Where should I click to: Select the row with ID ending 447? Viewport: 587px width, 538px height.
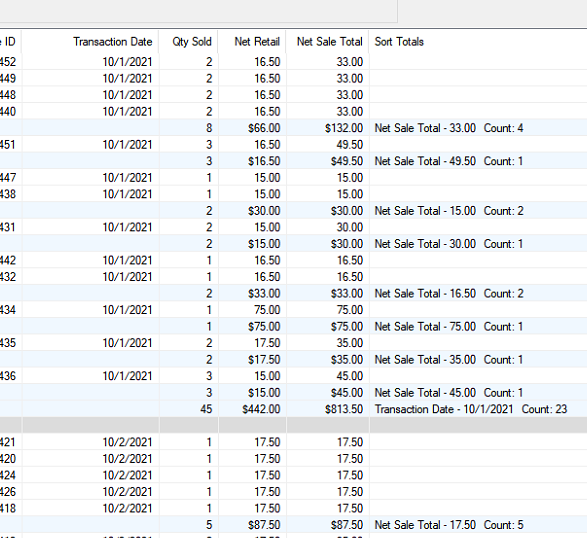[x=294, y=177]
